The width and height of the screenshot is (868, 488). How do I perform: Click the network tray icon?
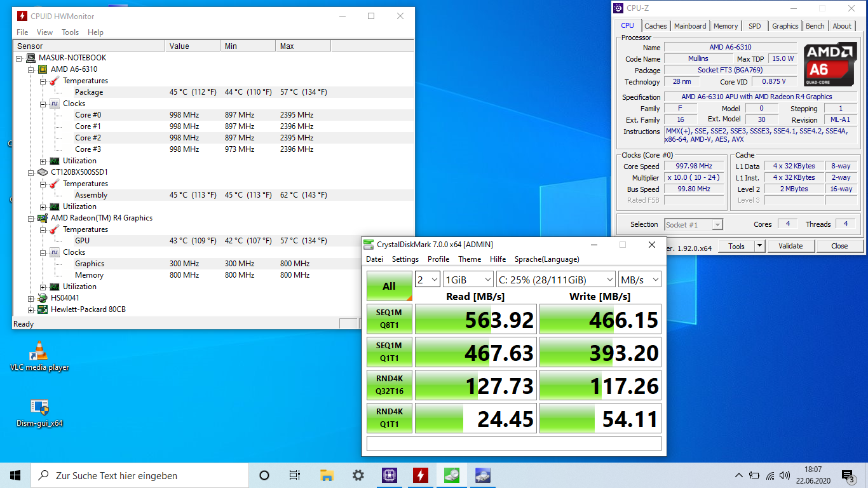coord(770,475)
